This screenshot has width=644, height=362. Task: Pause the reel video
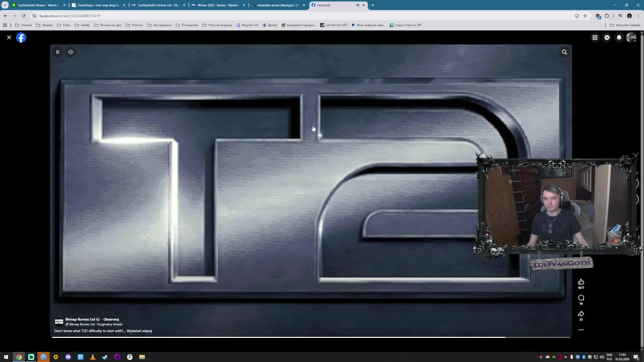pos(57,52)
